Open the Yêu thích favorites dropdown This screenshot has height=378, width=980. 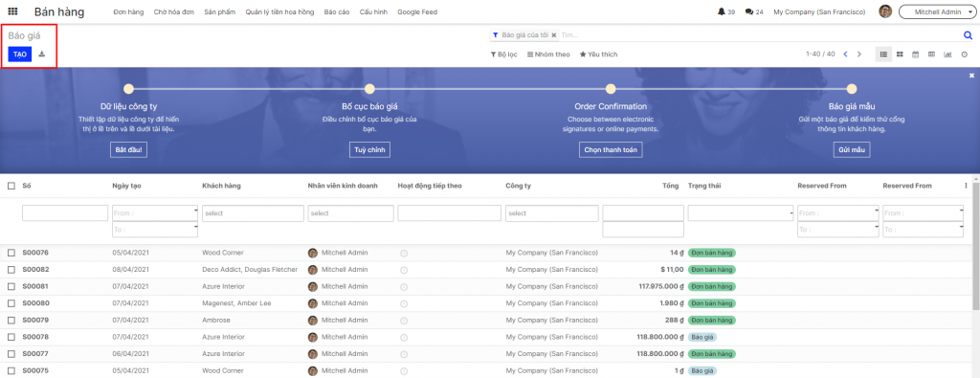(598, 55)
